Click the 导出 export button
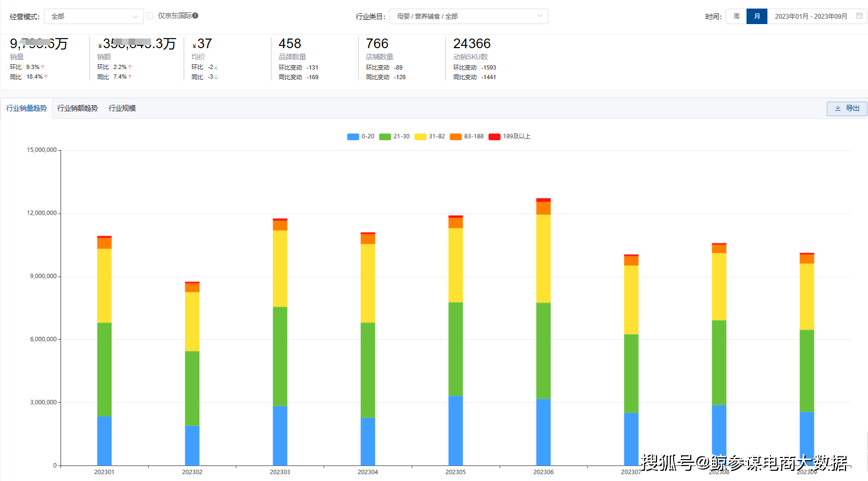Image resolution: width=868 pixels, height=481 pixels. [x=847, y=109]
